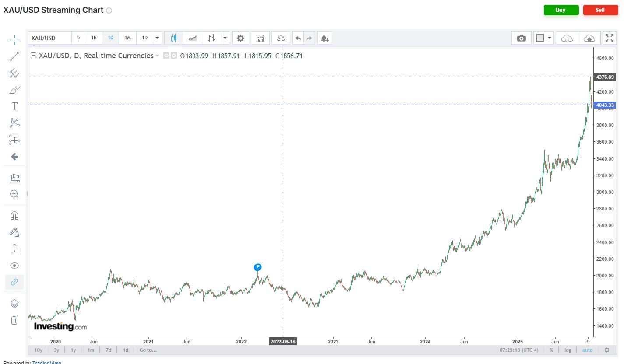Open the TradingView link
Screen dimensions: 624x364
click(x=46, y=362)
